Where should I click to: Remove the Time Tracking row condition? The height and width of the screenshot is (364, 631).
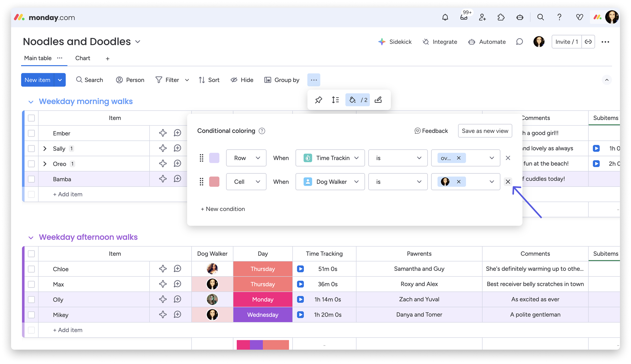point(508,158)
